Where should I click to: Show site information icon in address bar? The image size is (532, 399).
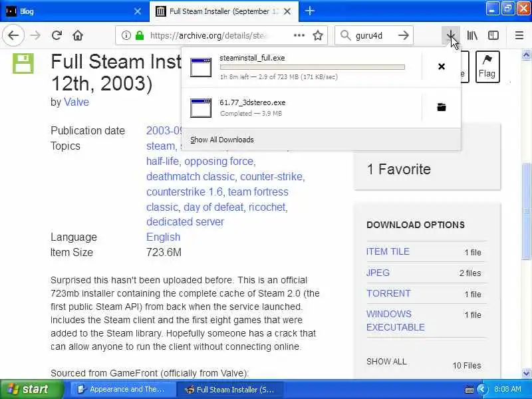click(x=126, y=35)
